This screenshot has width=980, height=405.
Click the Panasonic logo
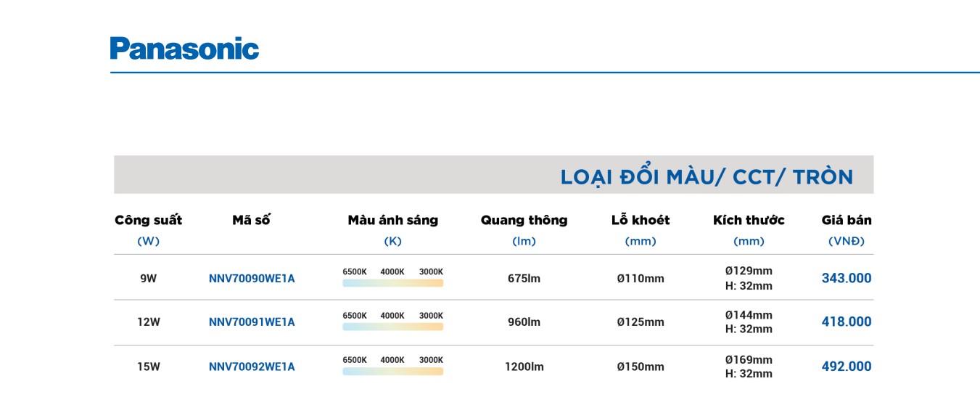184,48
